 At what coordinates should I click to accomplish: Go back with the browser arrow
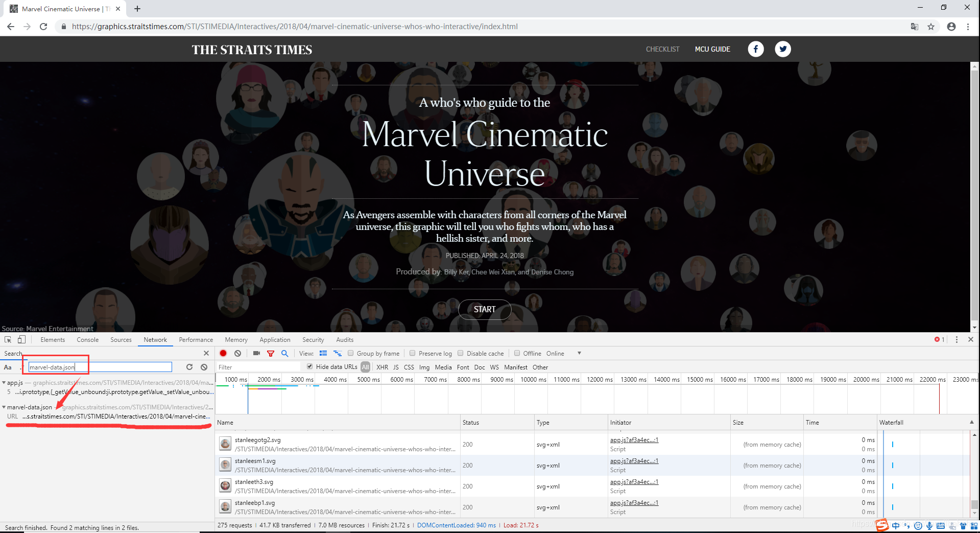pos(11,27)
